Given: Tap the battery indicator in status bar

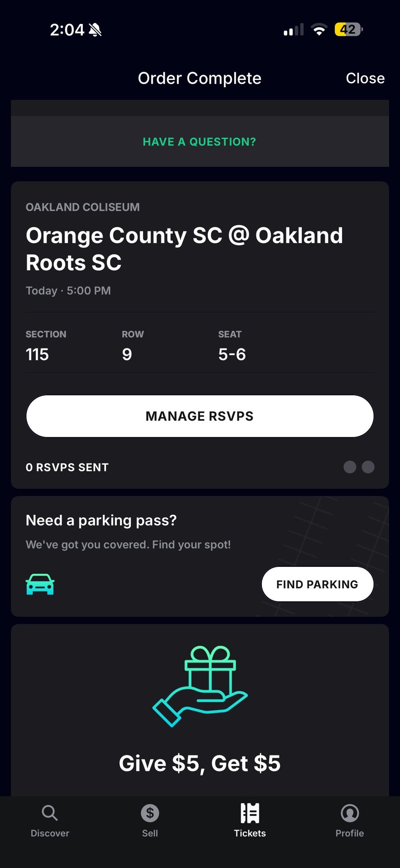Looking at the screenshot, I should 348,30.
